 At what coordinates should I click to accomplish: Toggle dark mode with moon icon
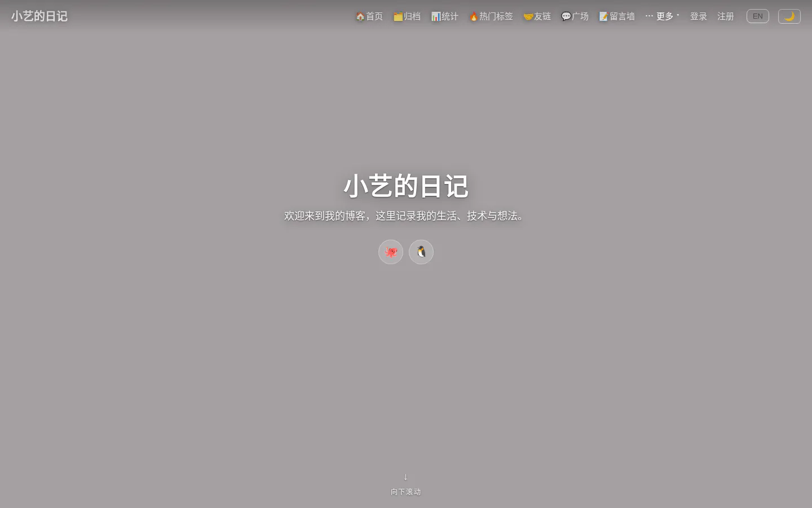click(789, 16)
